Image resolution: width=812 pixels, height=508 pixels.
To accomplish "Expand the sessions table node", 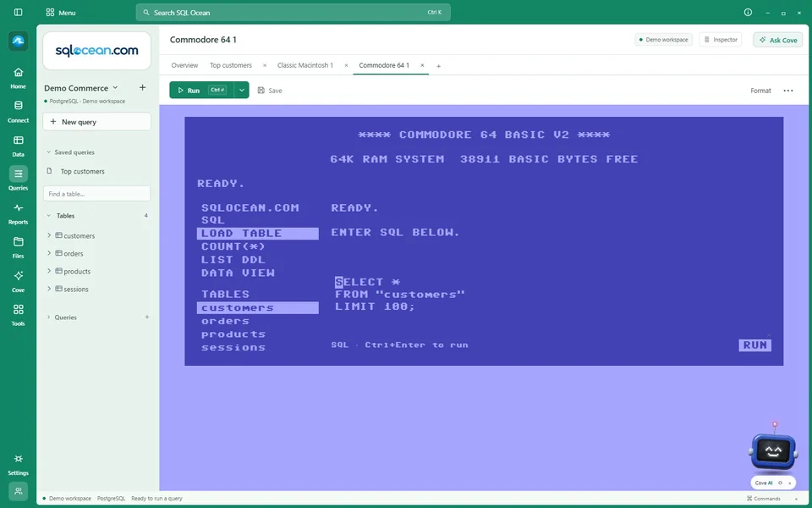I will 49,289.
